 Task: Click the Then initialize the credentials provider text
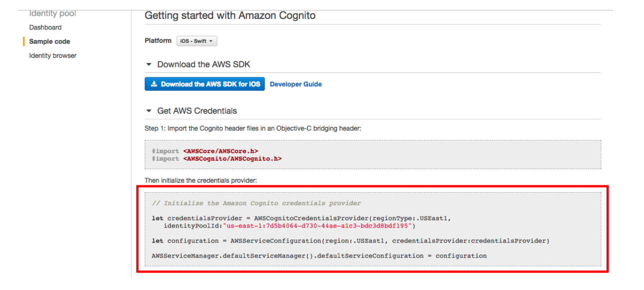tap(201, 180)
